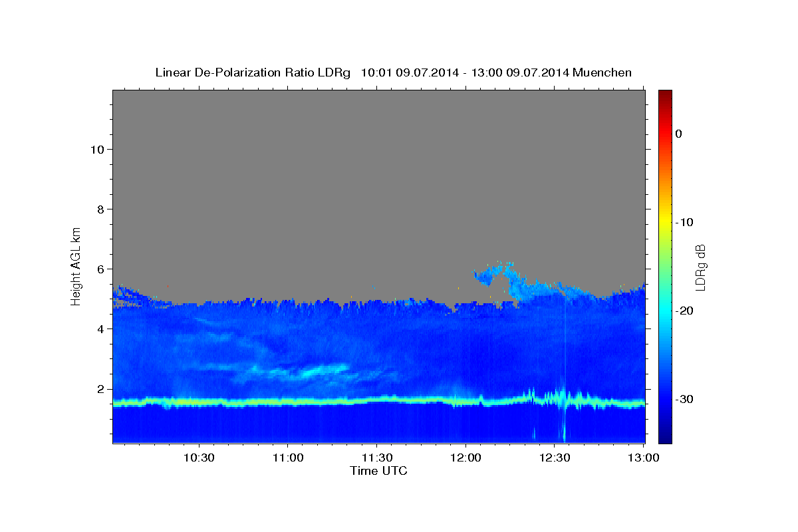Click the colorbar tick label '-30'
Viewport: 798px width, 532px height.
coord(685,399)
